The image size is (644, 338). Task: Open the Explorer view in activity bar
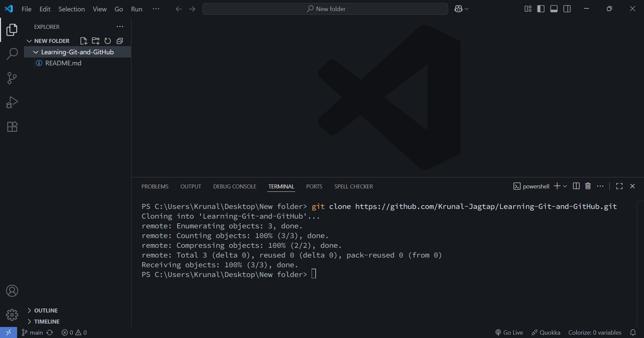(x=12, y=30)
